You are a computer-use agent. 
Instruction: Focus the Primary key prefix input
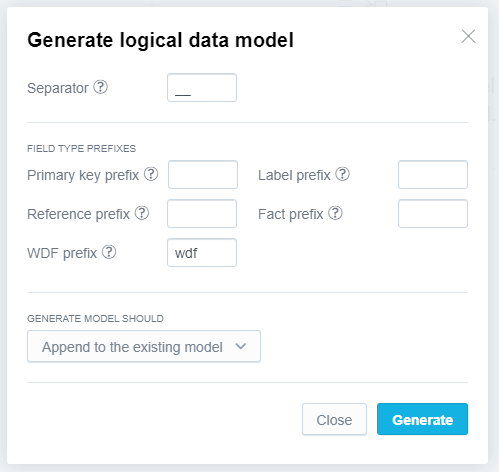click(x=203, y=175)
